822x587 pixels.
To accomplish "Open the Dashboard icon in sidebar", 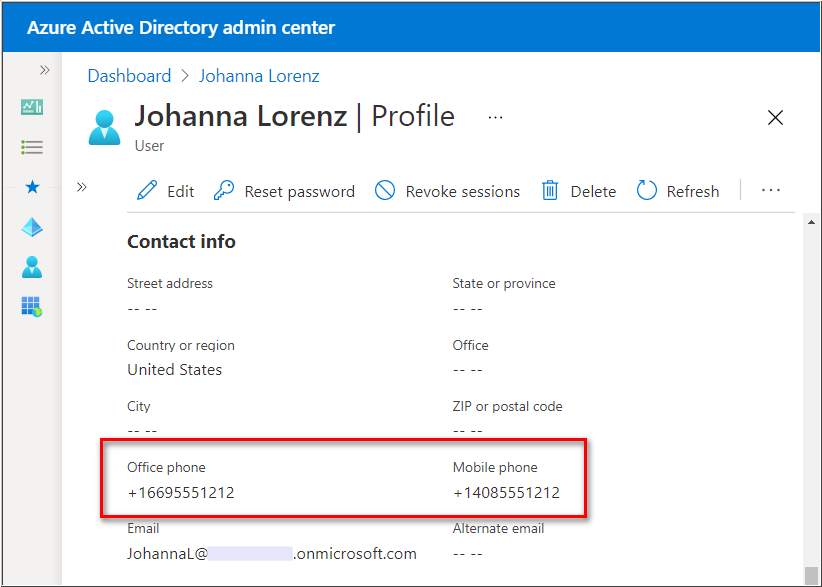I will [32, 107].
